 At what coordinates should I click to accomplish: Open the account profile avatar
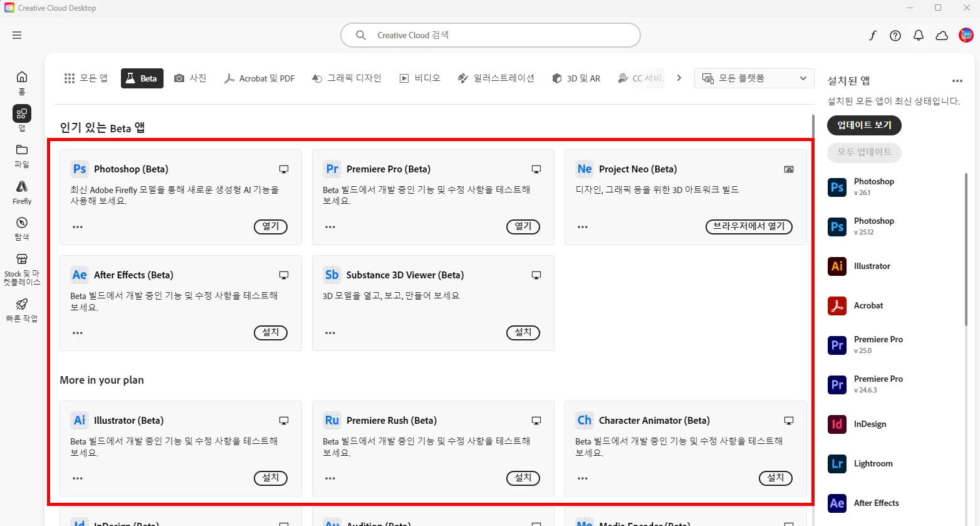coord(966,35)
